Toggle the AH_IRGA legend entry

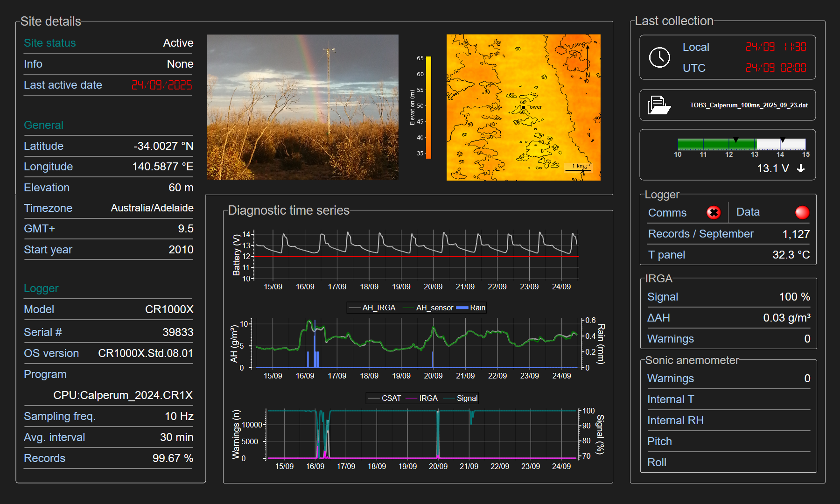[378, 308]
